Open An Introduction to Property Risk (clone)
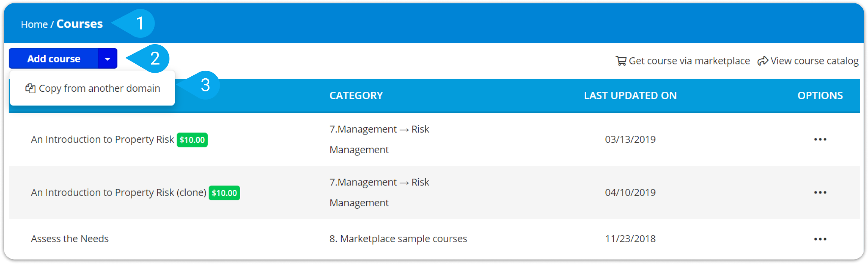This screenshot has width=868, height=264. (119, 192)
